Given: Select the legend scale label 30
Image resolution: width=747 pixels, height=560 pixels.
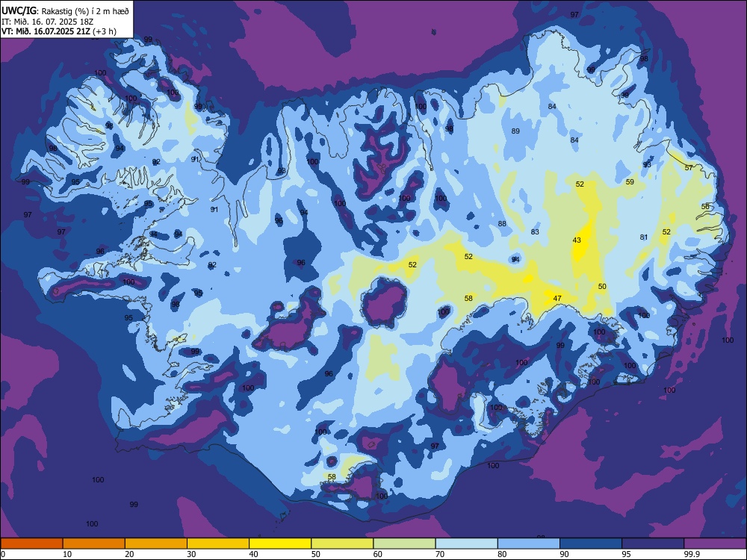Looking at the screenshot, I should point(191,554).
